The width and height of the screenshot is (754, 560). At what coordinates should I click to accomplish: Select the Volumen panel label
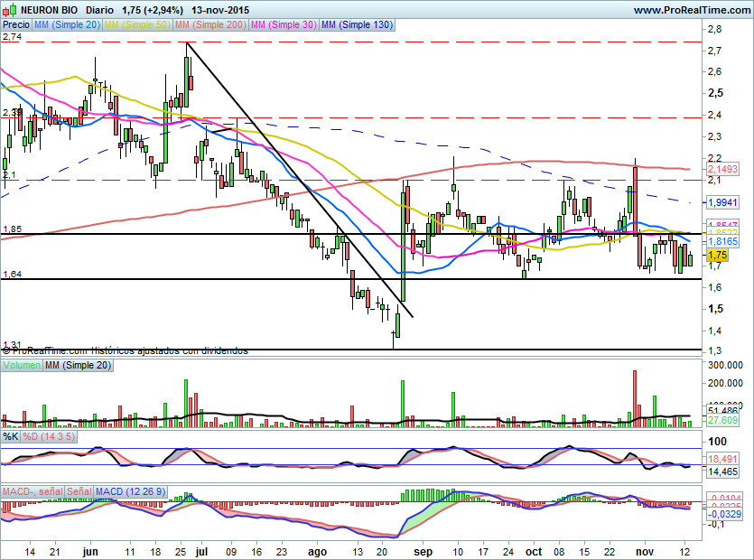coord(22,365)
